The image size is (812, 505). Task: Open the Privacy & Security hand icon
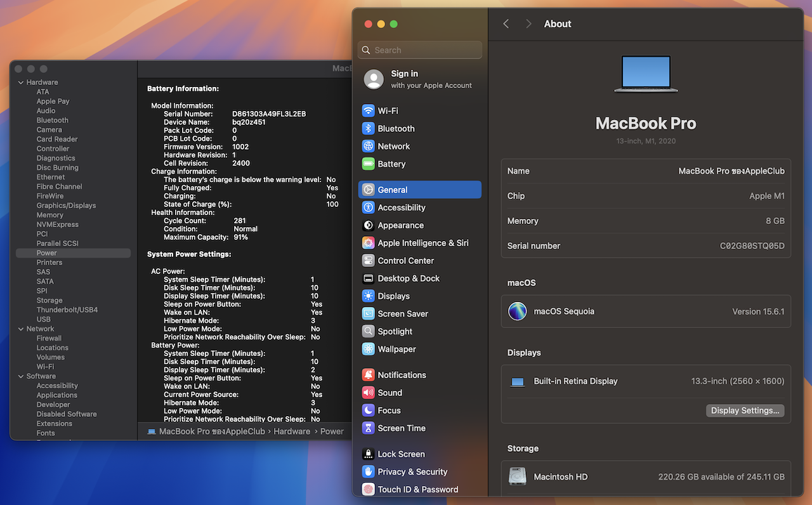(368, 472)
